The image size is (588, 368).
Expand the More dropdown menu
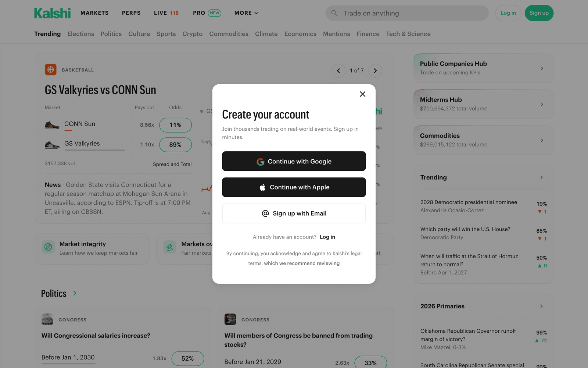point(247,13)
